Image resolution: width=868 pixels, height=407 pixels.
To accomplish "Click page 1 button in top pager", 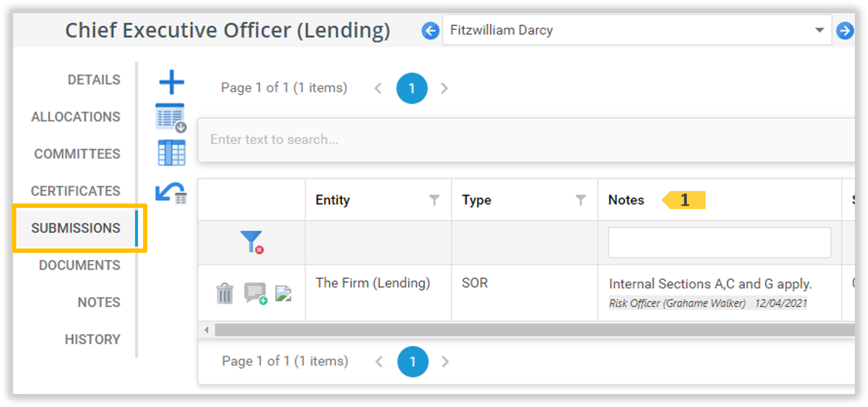I will [x=412, y=89].
